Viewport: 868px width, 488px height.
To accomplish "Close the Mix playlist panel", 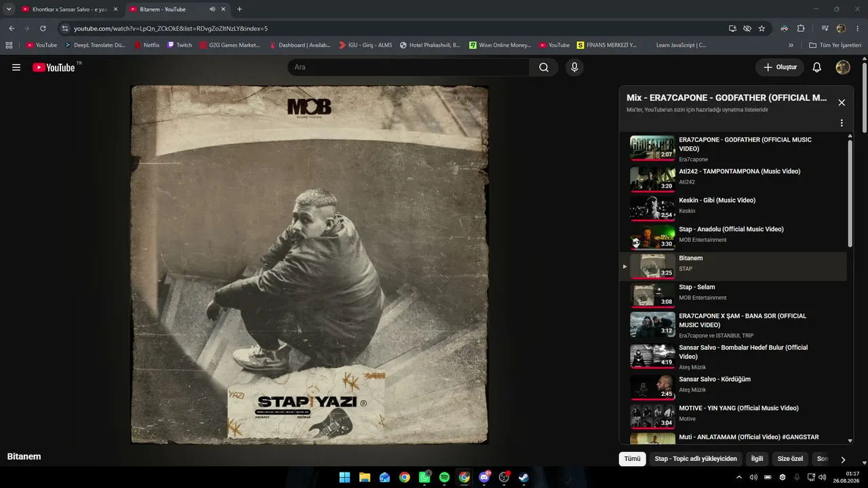I will pyautogui.click(x=842, y=102).
